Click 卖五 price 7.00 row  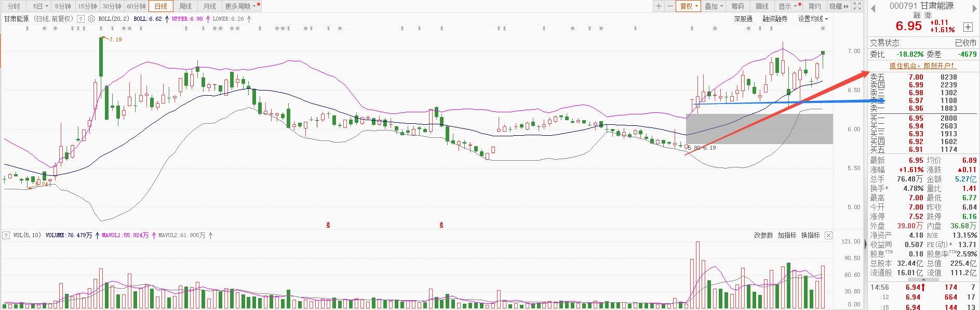pyautogui.click(x=923, y=77)
